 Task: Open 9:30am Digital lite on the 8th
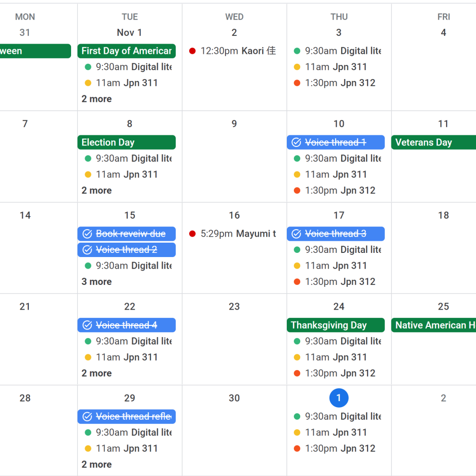[x=128, y=159]
